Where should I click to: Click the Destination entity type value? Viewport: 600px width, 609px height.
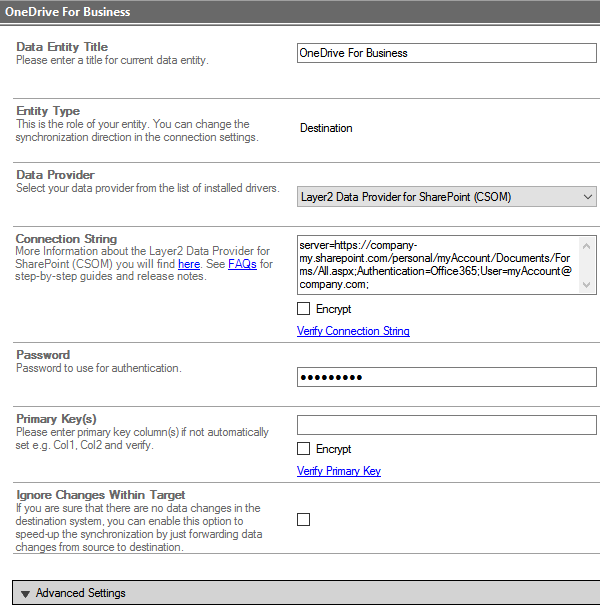(x=326, y=128)
